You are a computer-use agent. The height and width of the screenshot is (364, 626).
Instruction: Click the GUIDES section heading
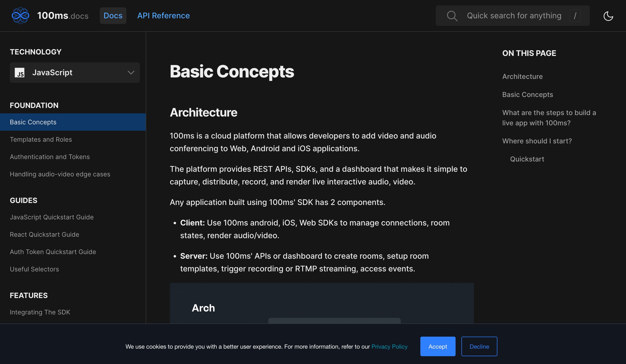[24, 200]
